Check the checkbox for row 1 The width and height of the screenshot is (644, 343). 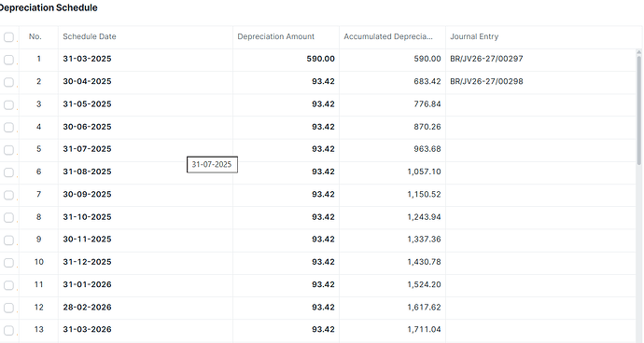pyautogui.click(x=8, y=60)
